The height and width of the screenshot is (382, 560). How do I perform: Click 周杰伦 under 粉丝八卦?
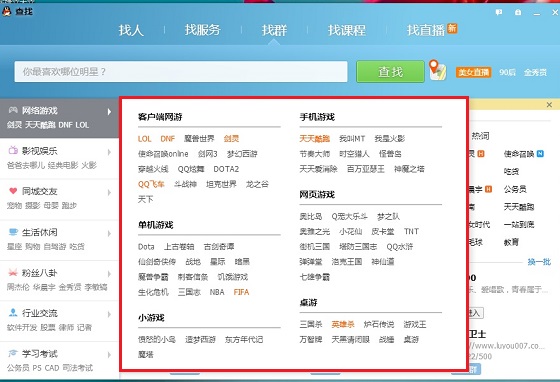(18, 287)
